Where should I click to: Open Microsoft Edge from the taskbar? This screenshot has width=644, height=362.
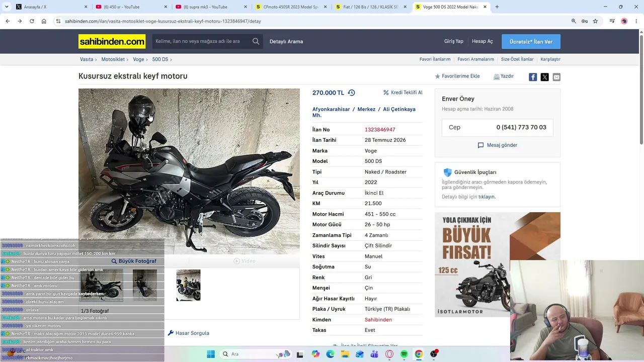[x=330, y=354]
